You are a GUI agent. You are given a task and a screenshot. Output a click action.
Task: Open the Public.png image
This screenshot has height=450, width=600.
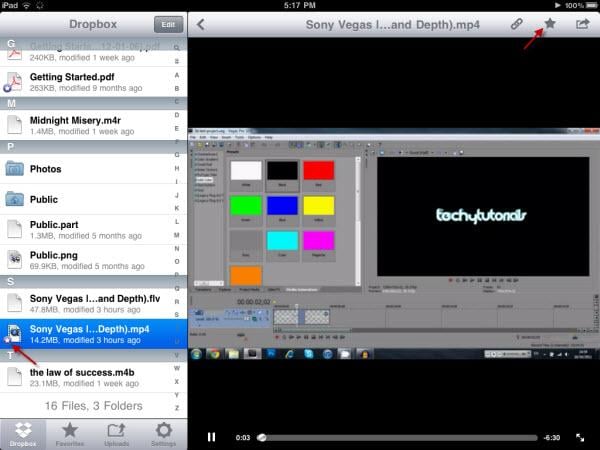(x=93, y=260)
